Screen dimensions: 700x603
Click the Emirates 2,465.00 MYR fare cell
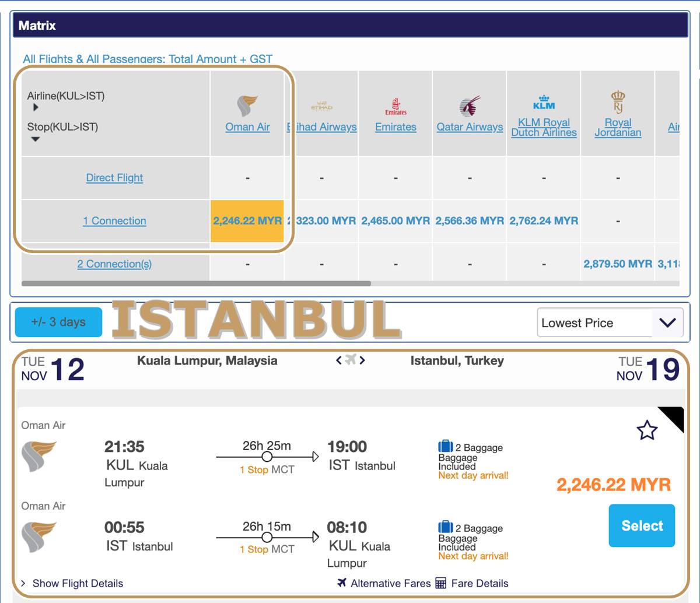tap(395, 221)
